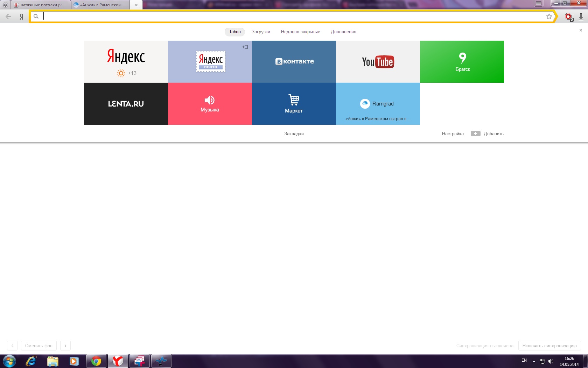This screenshot has width=588, height=368.
Task: Click the EN language indicator
Action: click(524, 361)
